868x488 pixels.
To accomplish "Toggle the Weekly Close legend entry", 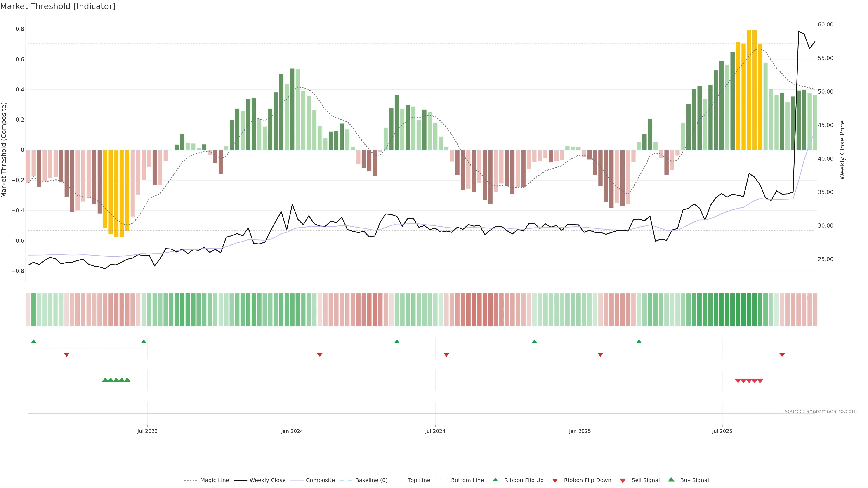I will tap(267, 480).
